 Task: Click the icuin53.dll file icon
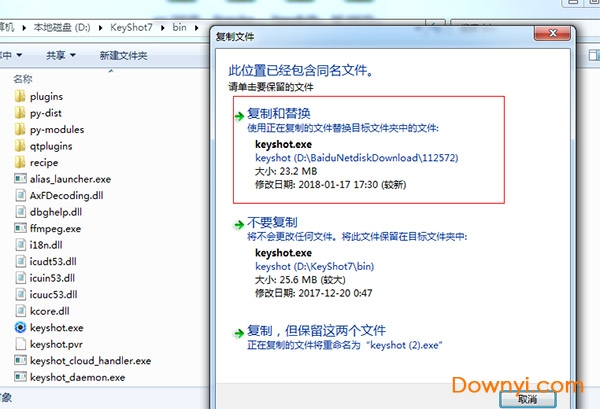(20, 278)
